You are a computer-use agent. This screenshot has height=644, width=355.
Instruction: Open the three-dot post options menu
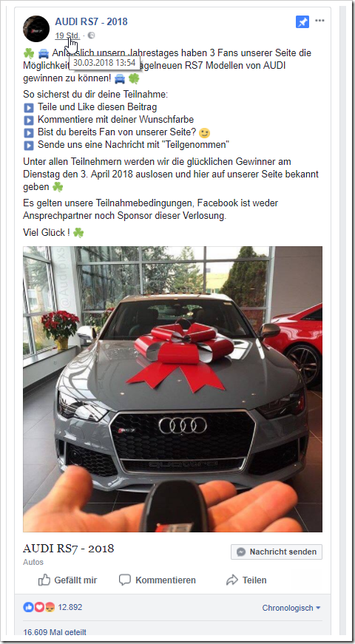319,21
